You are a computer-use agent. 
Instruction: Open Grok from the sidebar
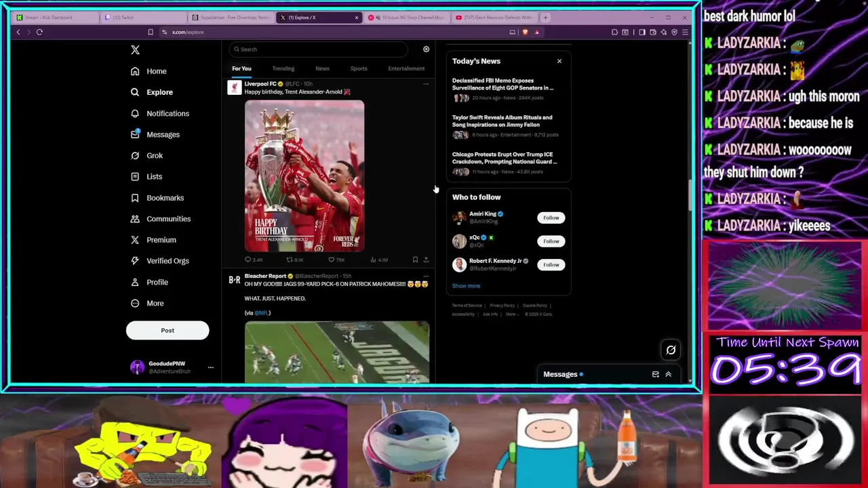pos(146,155)
